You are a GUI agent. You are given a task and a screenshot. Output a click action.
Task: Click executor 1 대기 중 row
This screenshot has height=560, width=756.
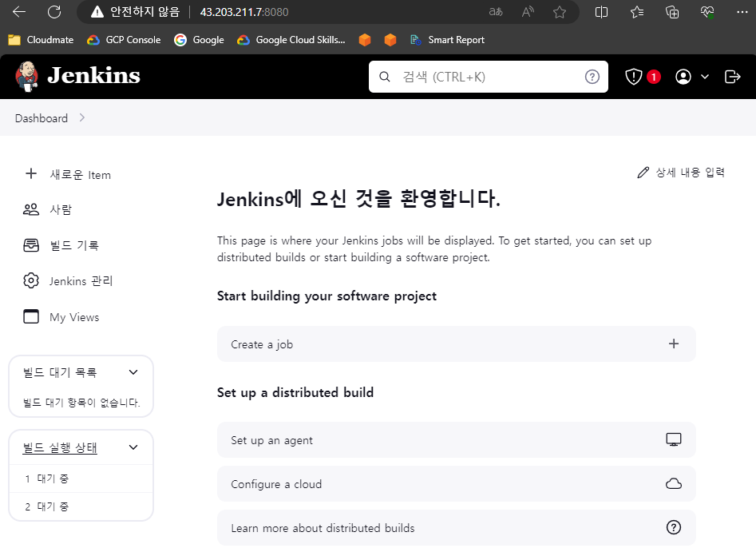point(81,479)
